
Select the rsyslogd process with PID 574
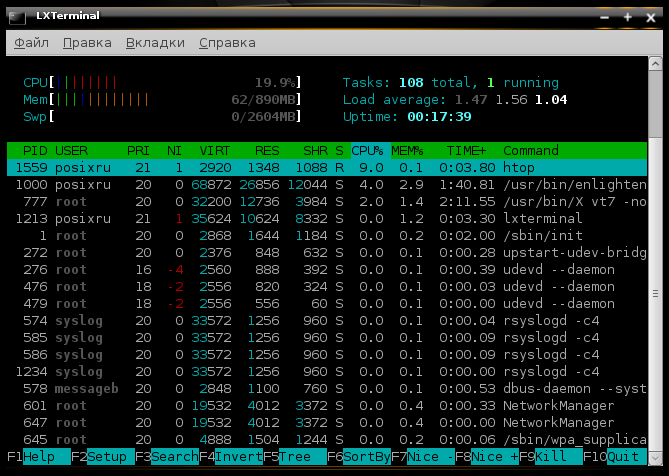tap(327, 321)
